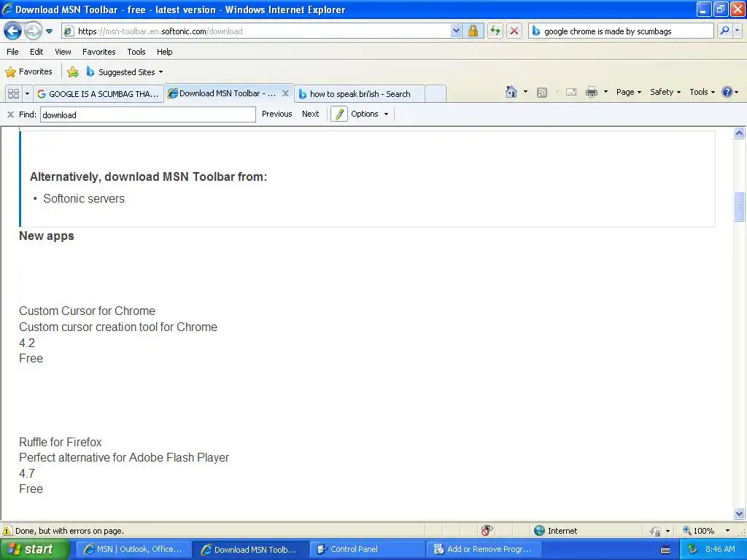Expand the address bar history dropdown
Image resolution: width=747 pixels, height=560 pixels.
pyautogui.click(x=456, y=31)
